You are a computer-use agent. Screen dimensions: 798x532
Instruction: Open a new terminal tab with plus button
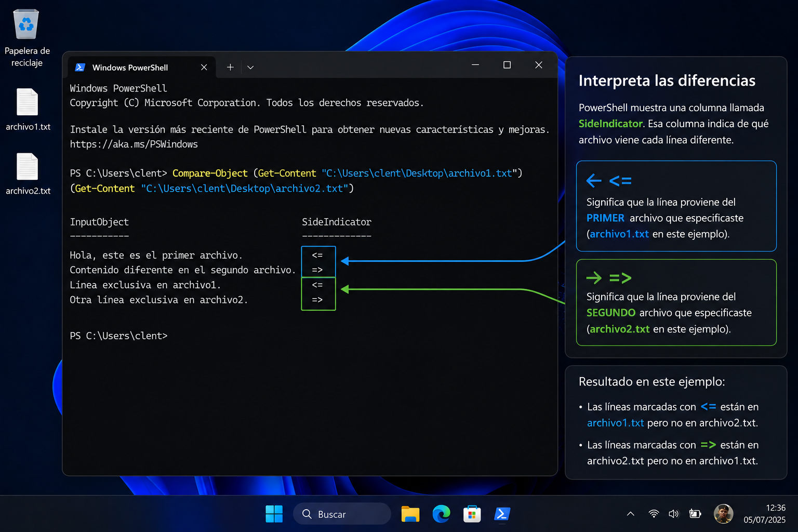pyautogui.click(x=230, y=67)
